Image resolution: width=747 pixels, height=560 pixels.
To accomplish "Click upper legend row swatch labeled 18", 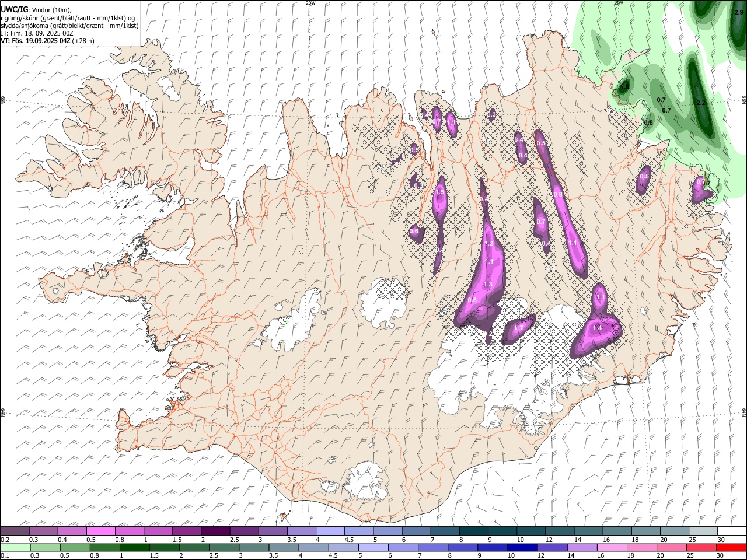I will [x=646, y=531].
